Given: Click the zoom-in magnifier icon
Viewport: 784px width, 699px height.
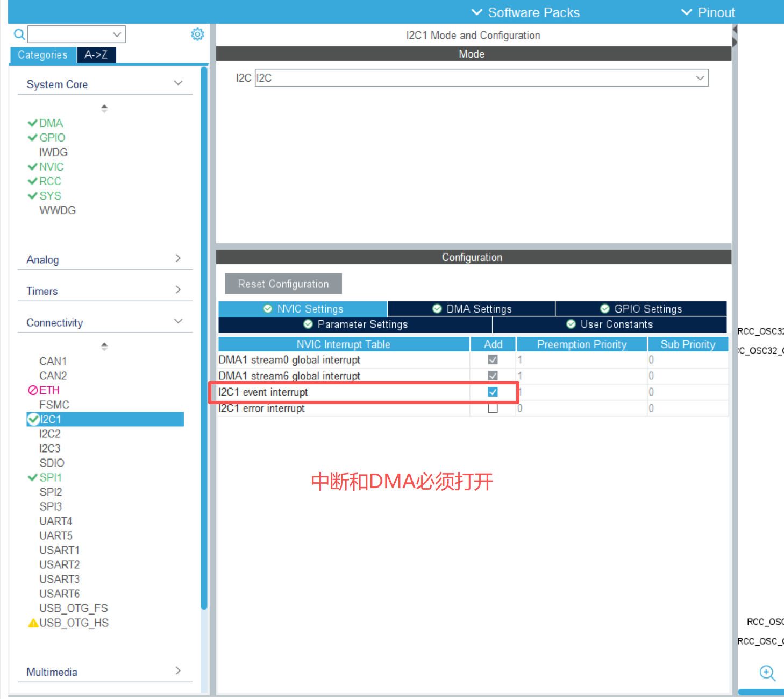Looking at the screenshot, I should tap(767, 673).
